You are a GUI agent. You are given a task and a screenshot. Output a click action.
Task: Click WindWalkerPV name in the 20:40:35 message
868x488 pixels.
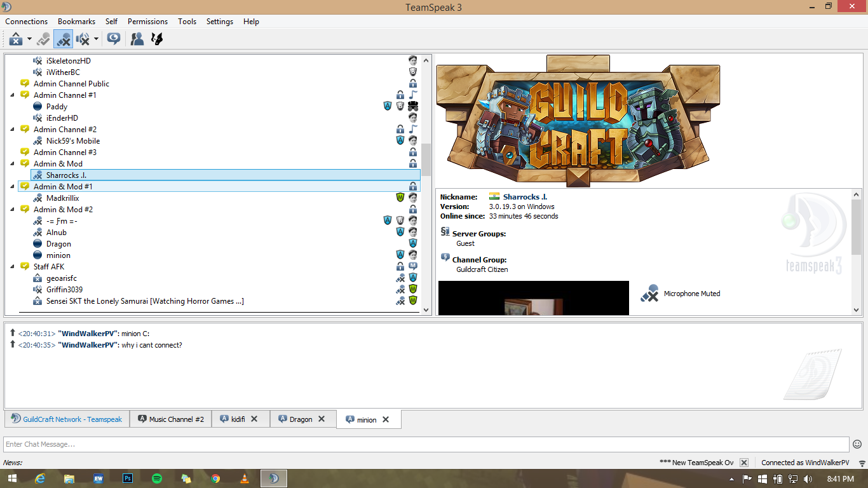point(88,345)
